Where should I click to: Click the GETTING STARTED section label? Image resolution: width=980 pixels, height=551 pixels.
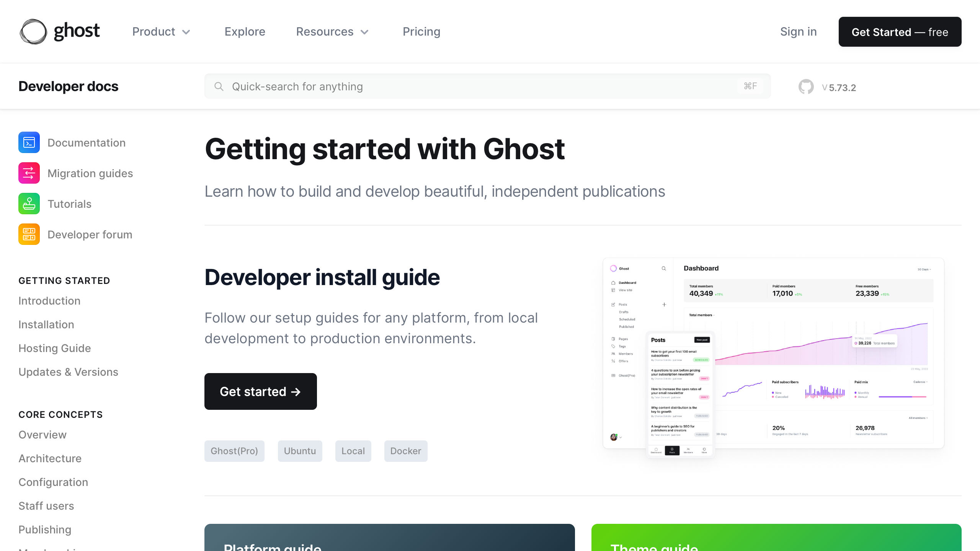[64, 280]
